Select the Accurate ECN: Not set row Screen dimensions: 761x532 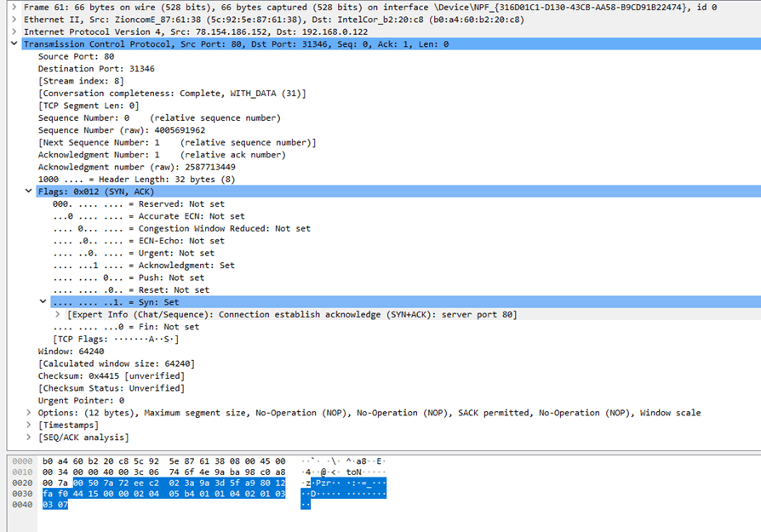pos(149,216)
